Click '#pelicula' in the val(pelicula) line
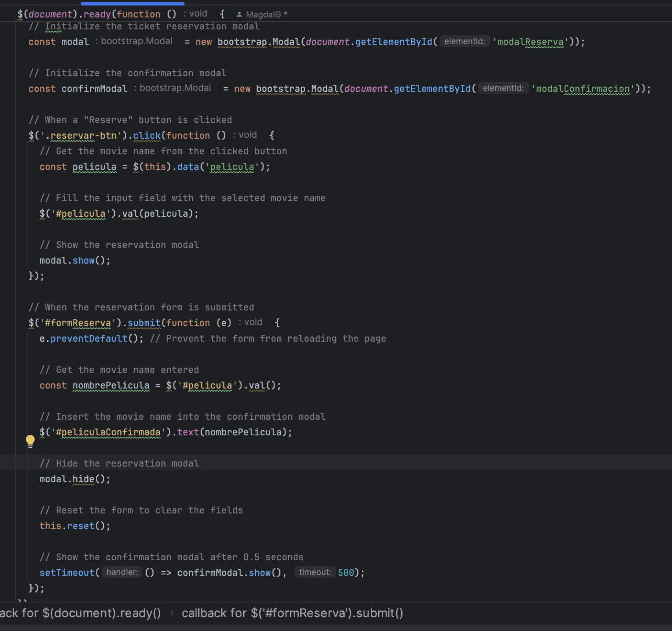This screenshot has height=631, width=672. (80, 214)
